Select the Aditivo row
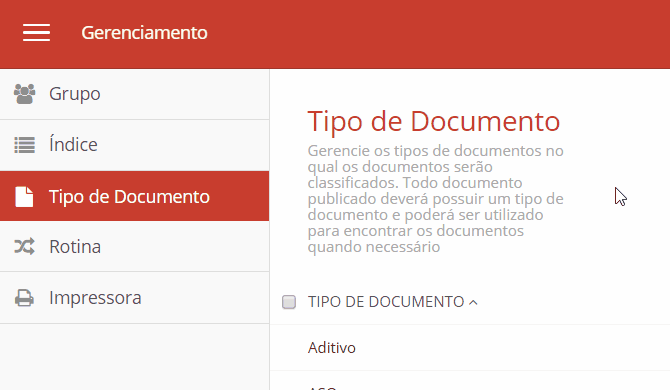670x390 pixels. tap(470, 348)
